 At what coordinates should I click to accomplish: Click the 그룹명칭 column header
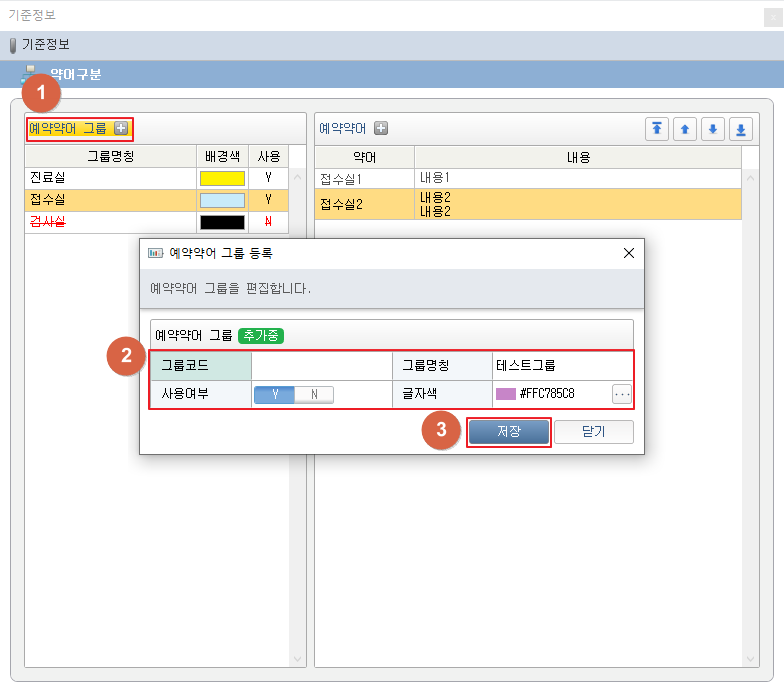(110, 156)
